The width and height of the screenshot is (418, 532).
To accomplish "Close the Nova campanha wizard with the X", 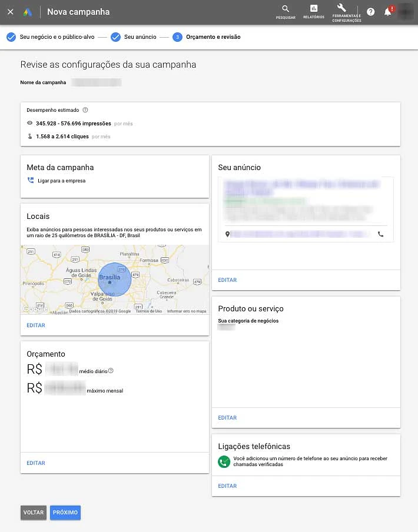I will [x=11, y=12].
